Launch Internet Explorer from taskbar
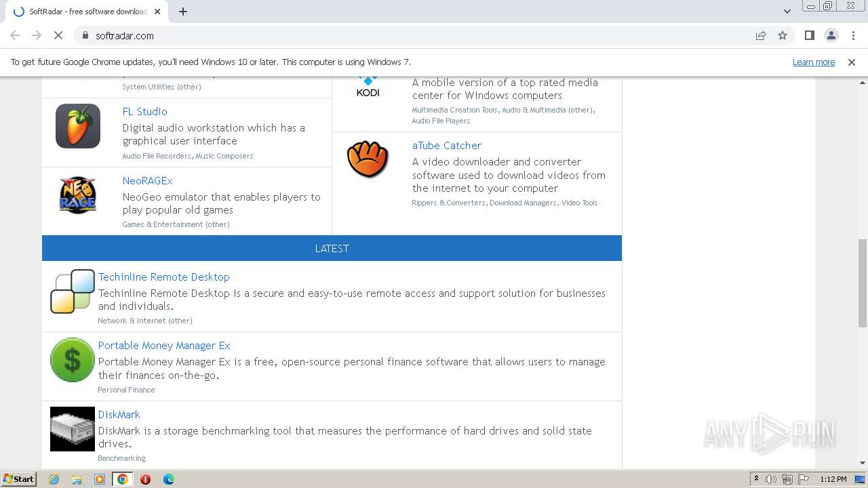The height and width of the screenshot is (488, 868). 54,479
